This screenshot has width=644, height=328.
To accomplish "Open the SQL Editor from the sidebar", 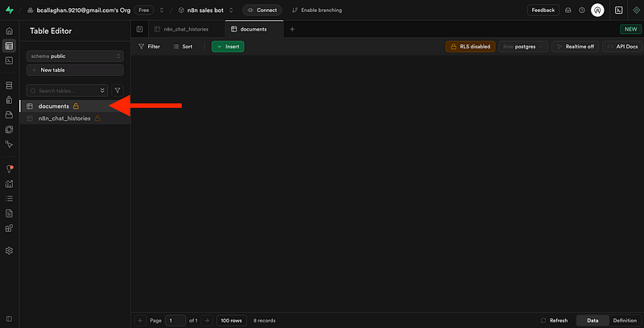I will [x=9, y=60].
